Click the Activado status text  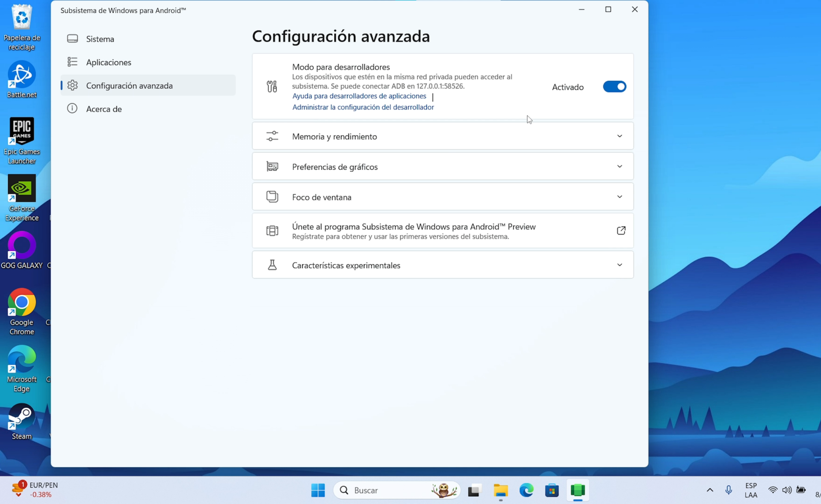click(x=567, y=87)
